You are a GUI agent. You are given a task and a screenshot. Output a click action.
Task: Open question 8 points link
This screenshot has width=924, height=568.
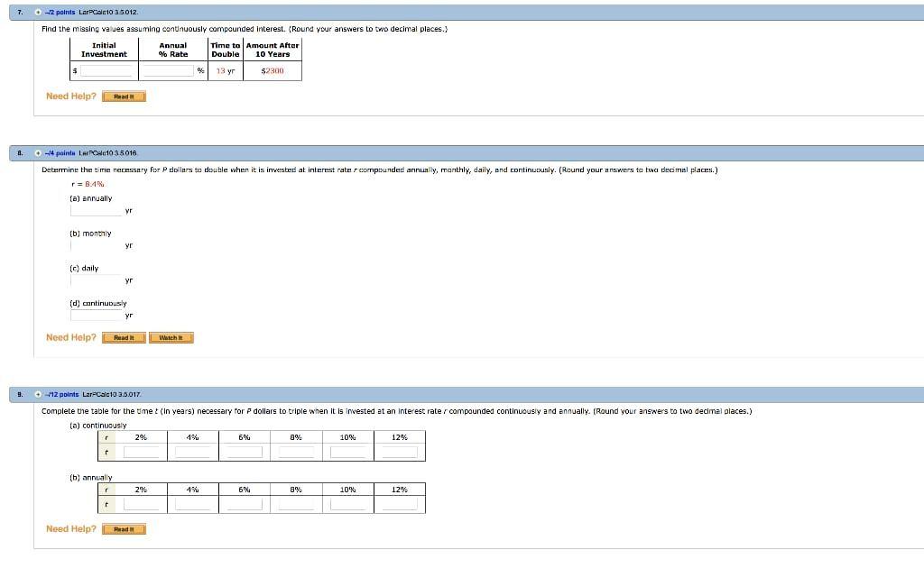click(60, 153)
